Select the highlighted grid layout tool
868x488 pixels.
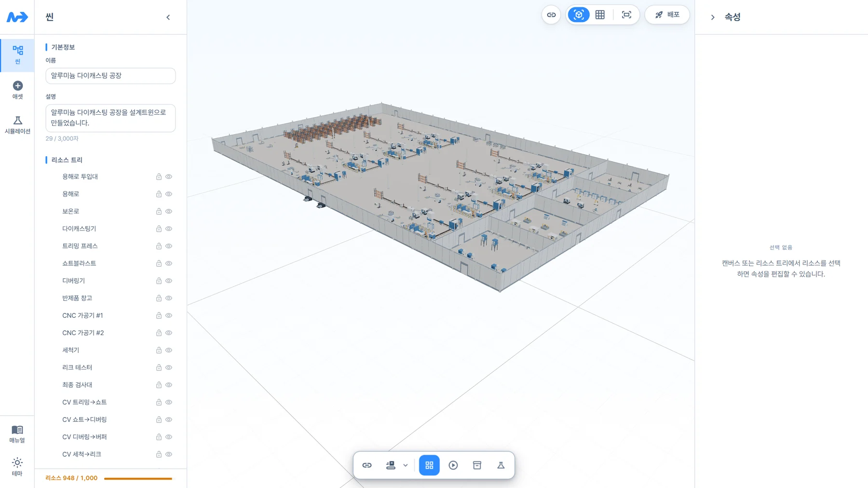[x=429, y=465]
